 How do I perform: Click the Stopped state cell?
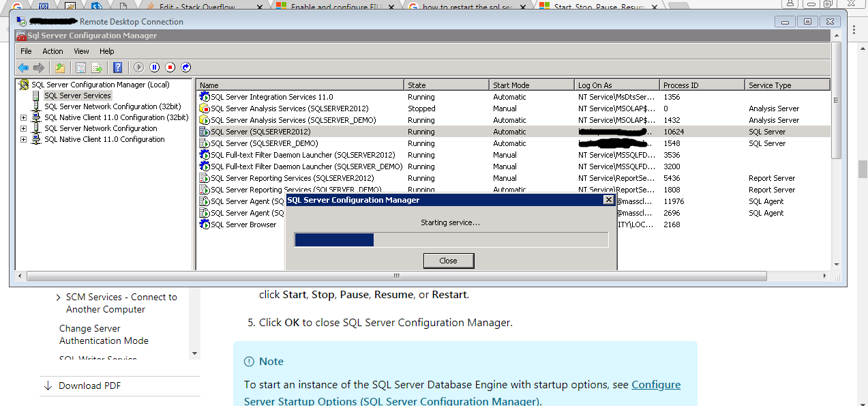coord(421,108)
